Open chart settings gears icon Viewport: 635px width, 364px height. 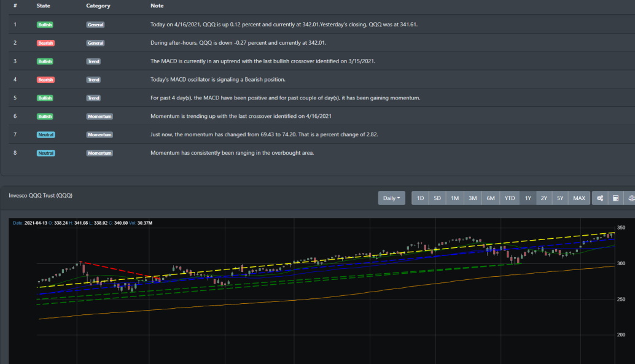tap(599, 198)
